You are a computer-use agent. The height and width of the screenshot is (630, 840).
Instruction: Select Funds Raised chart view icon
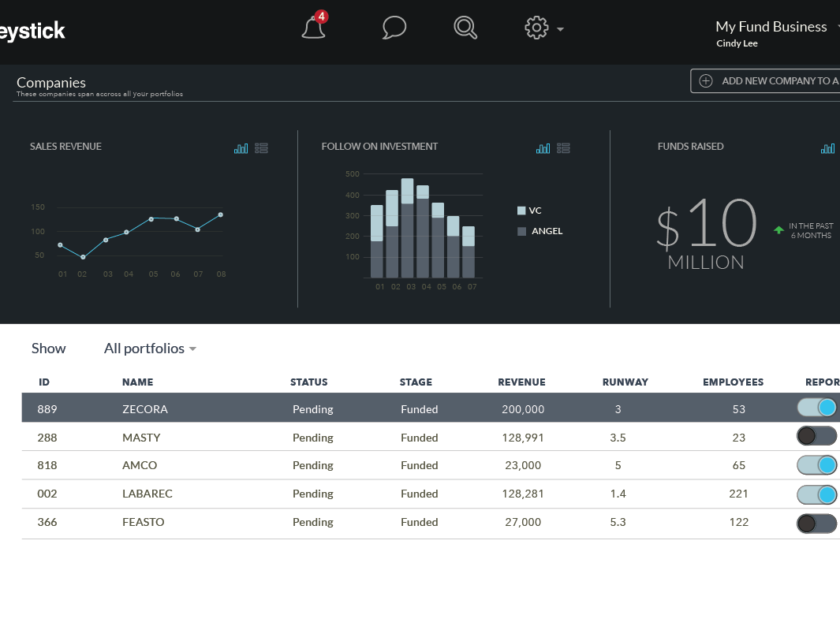coord(827,148)
